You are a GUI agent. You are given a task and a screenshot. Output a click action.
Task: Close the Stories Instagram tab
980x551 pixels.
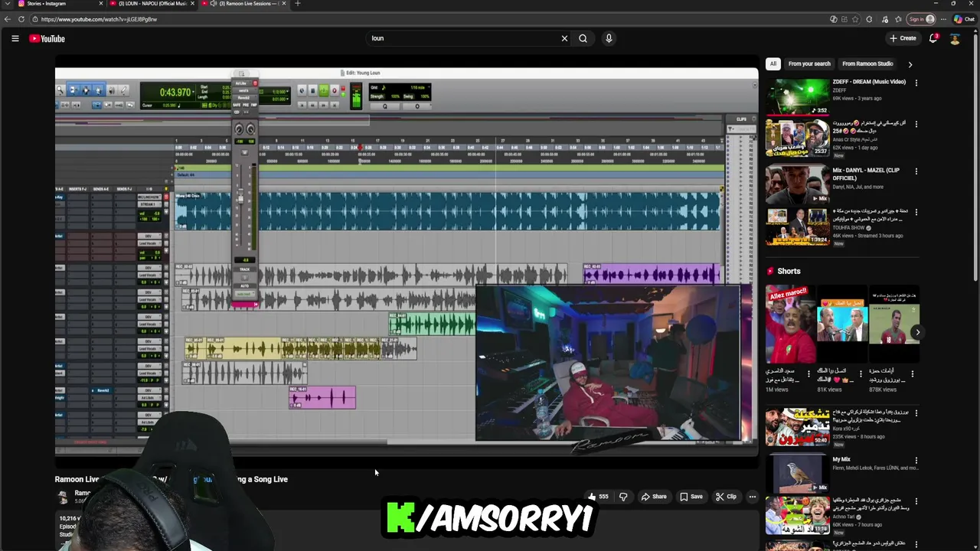100,4
